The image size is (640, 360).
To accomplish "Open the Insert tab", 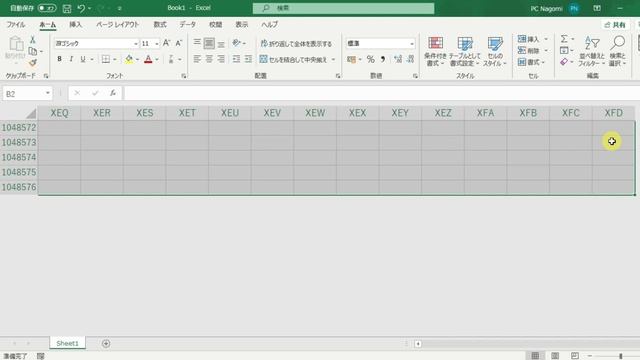I will pos(76,24).
